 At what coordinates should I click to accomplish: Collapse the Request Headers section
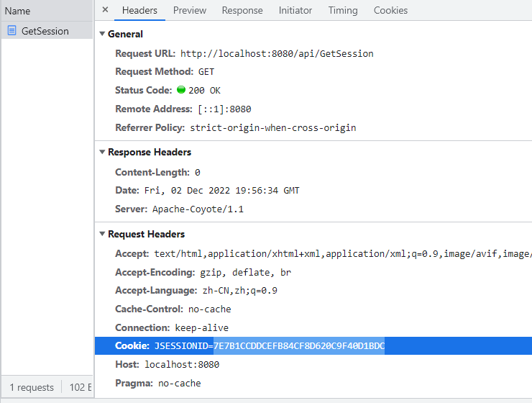point(102,235)
